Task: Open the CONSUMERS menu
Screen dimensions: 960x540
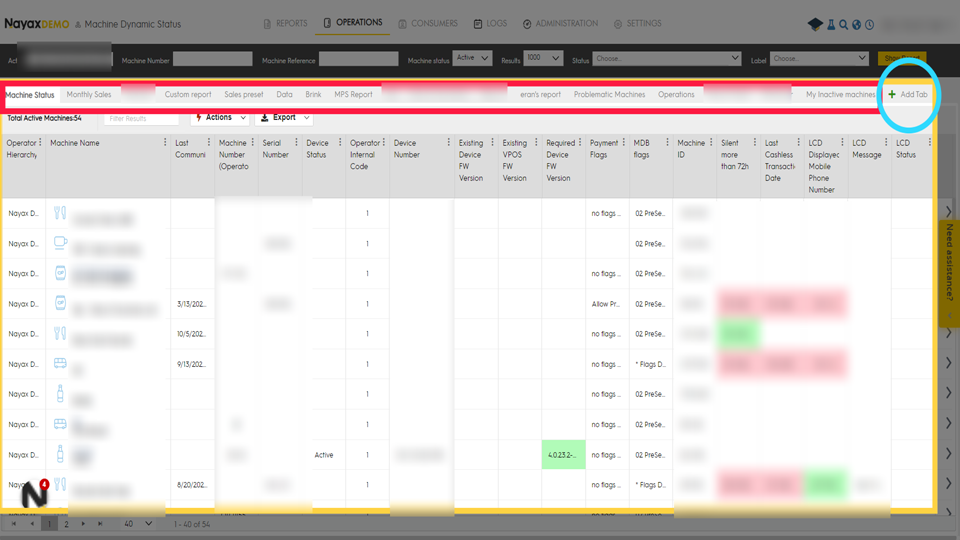Action: pyautogui.click(x=428, y=23)
